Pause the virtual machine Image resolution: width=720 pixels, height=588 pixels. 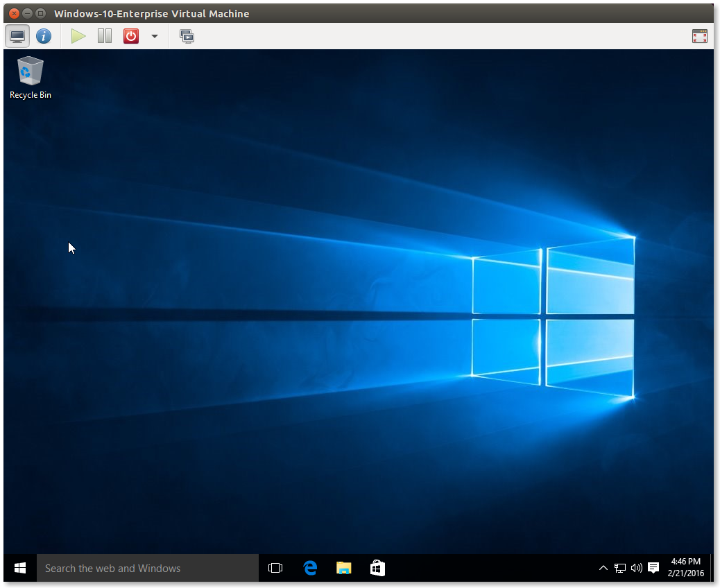(105, 36)
